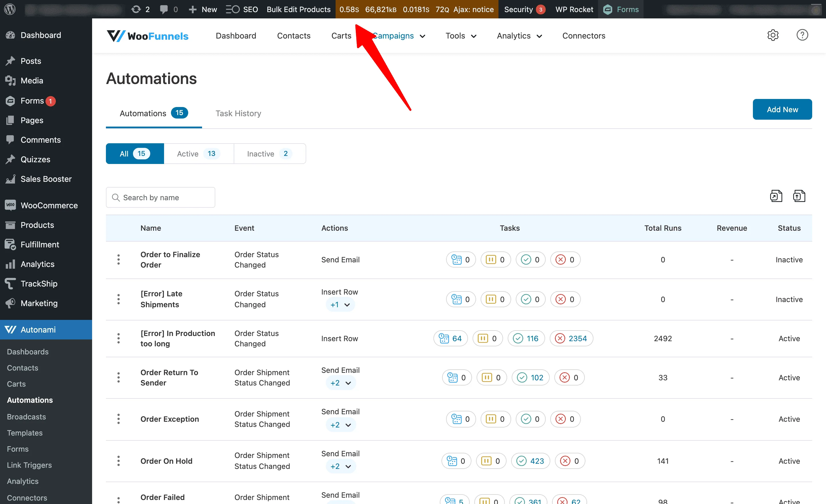Open row menu for Order to Finalize Order

pyautogui.click(x=118, y=259)
